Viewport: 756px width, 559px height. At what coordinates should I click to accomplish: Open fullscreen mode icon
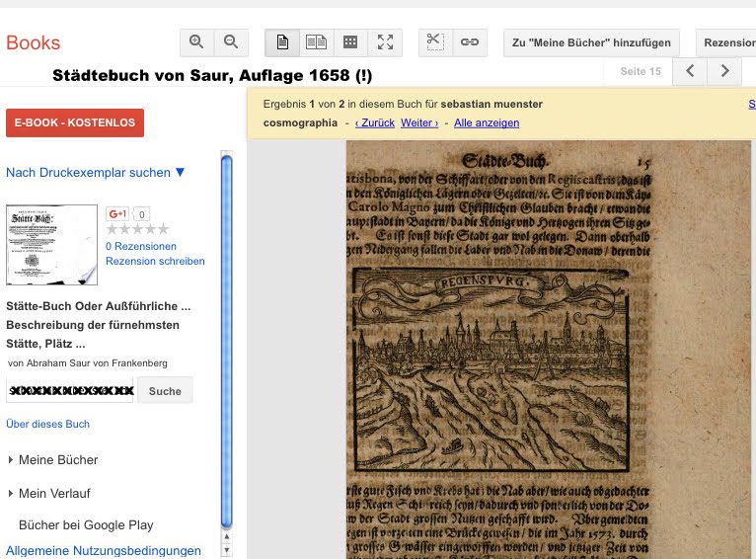(x=385, y=42)
